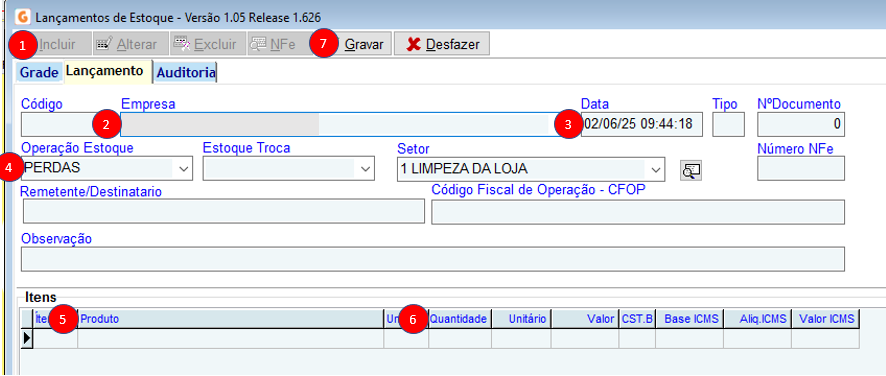Open the Auditoria tab
Screen dimensions: 886x376
[x=186, y=72]
